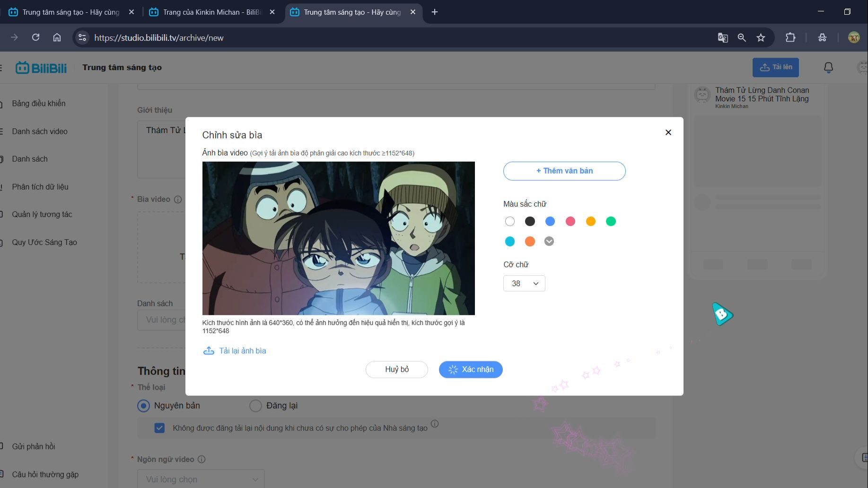This screenshot has height=488, width=868.
Task: Open Quy Ước Sáng Tạo in sidebar
Action: 44,242
